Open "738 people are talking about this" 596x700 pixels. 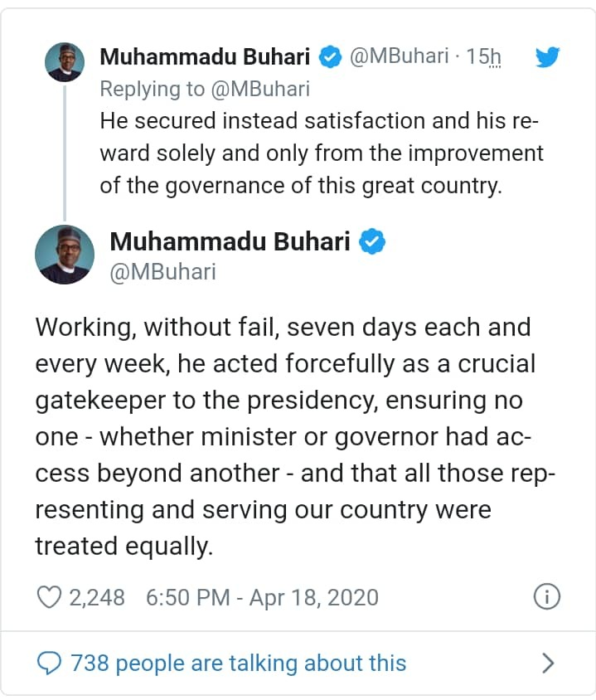tap(239, 663)
